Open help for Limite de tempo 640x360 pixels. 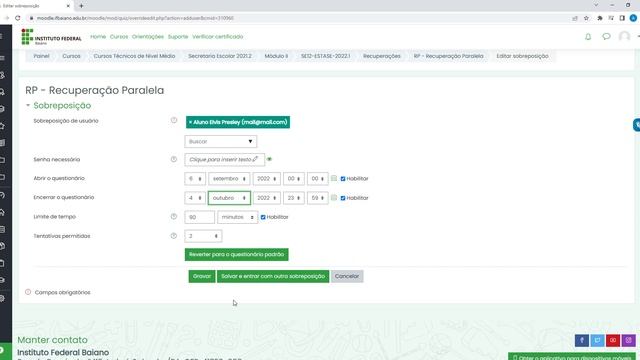pyautogui.click(x=174, y=217)
